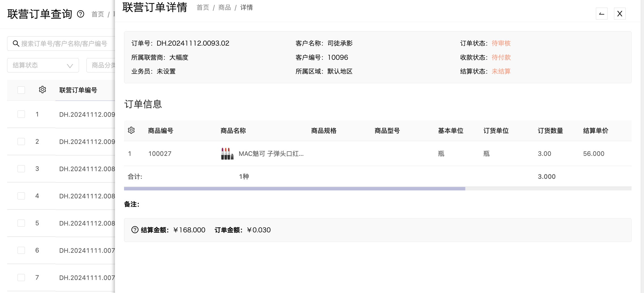This screenshot has height=293, width=644.
Task: Expand the 结算状态 dropdown
Action: click(x=43, y=65)
